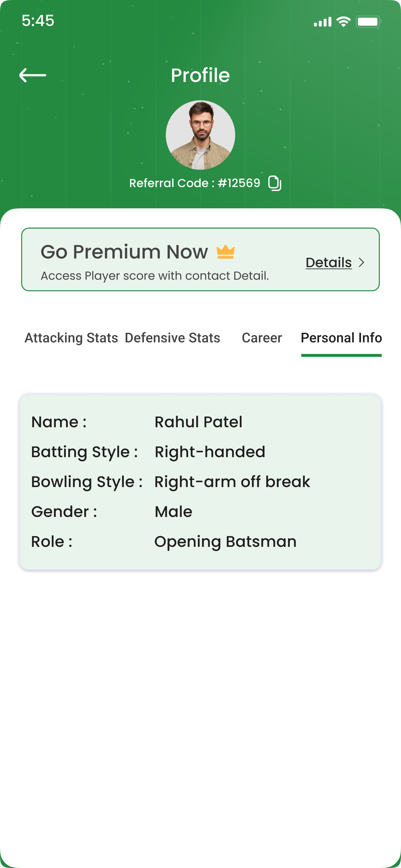Tap the Wi-Fi status icon
The image size is (401, 868).
pos(343,22)
